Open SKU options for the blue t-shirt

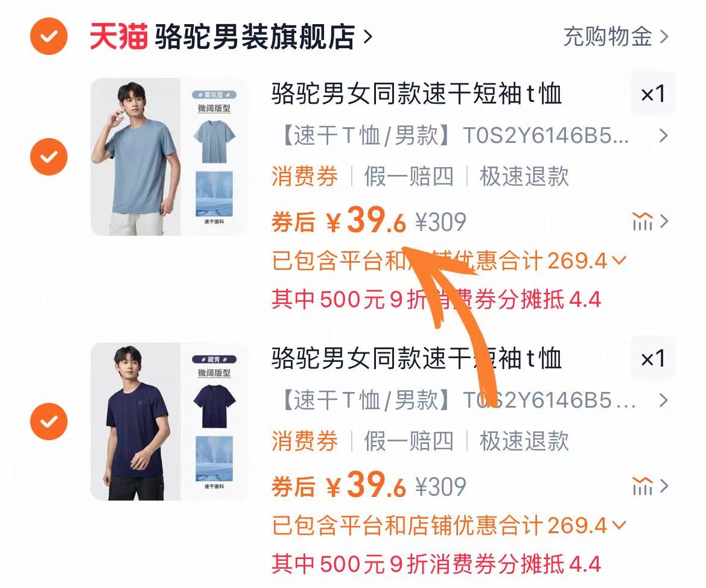(469, 136)
